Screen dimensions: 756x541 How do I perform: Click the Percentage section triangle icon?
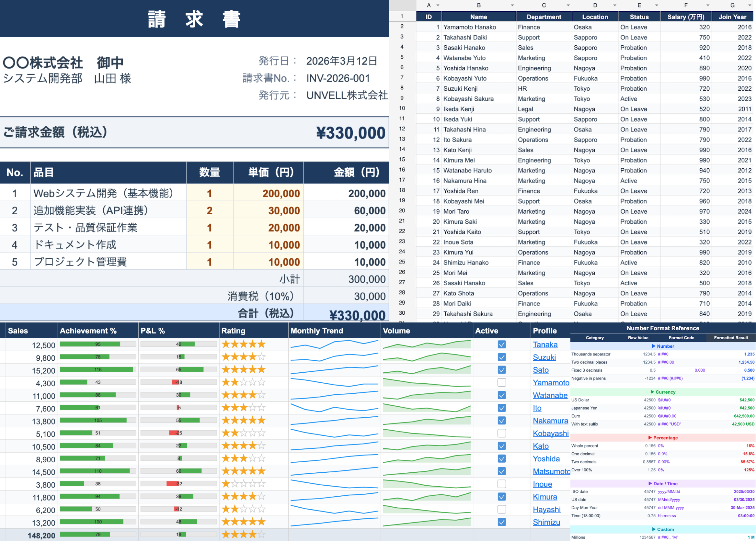650,438
